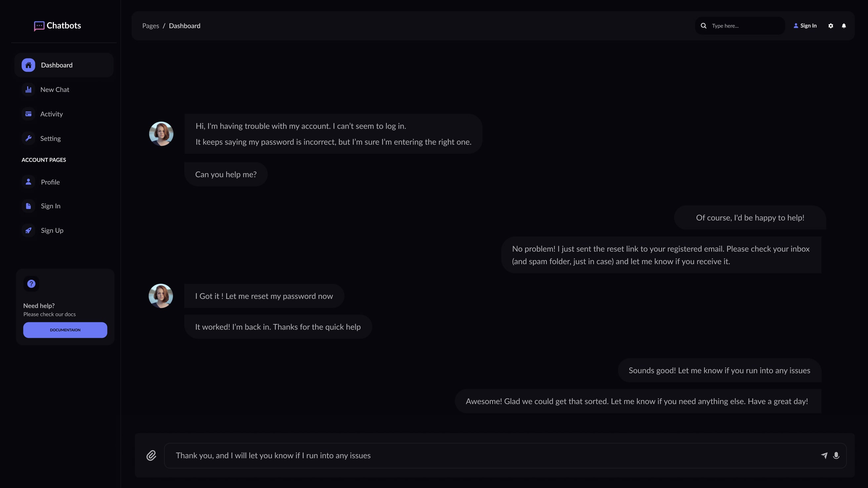Open notifications with the bell icon
Viewport: 868px width, 488px height.
(x=844, y=25)
